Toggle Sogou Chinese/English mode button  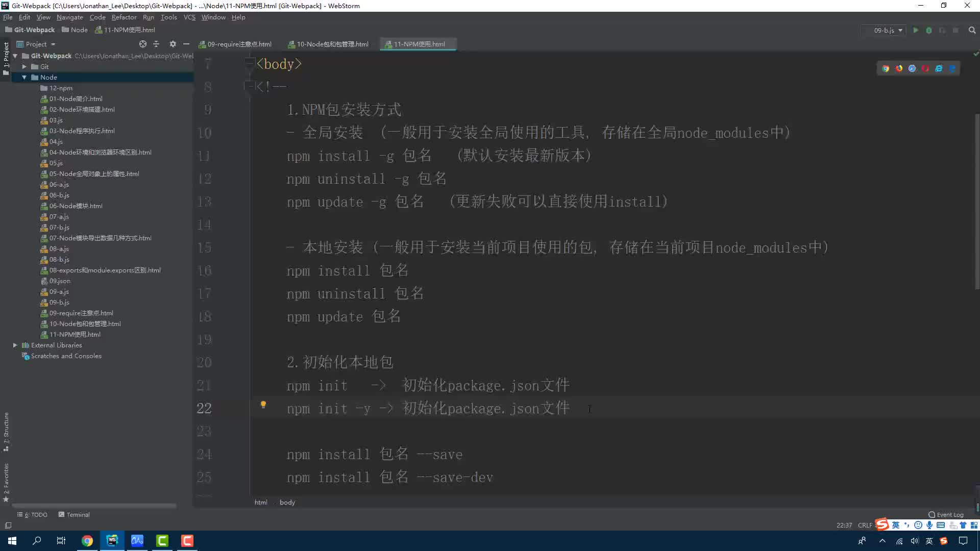[896, 525]
